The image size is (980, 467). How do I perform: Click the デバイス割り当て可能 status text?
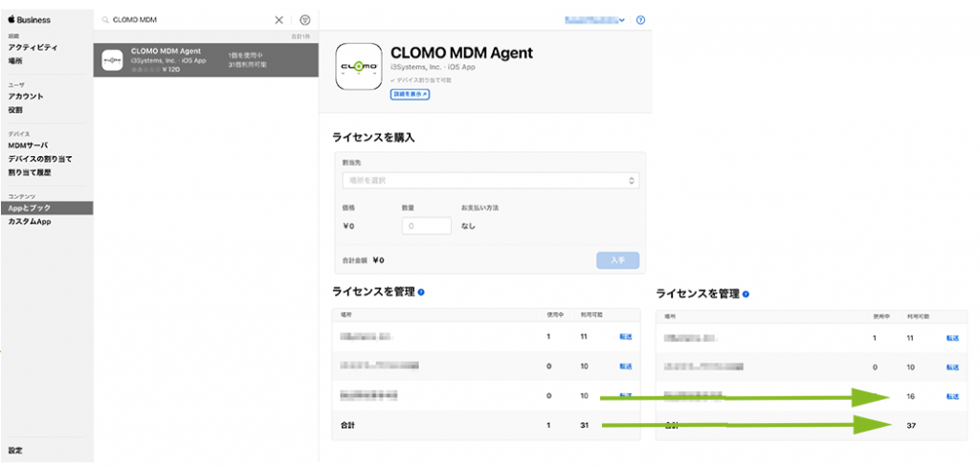421,80
